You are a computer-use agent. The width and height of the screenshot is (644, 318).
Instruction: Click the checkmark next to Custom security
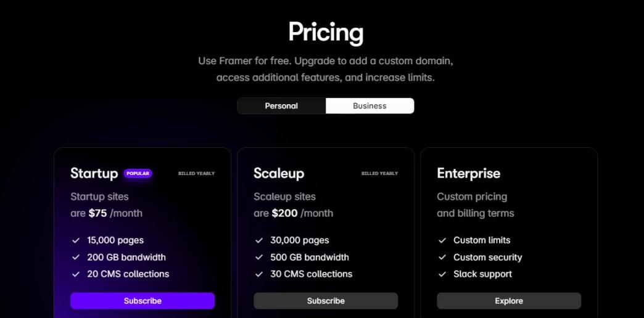pyautogui.click(x=442, y=257)
